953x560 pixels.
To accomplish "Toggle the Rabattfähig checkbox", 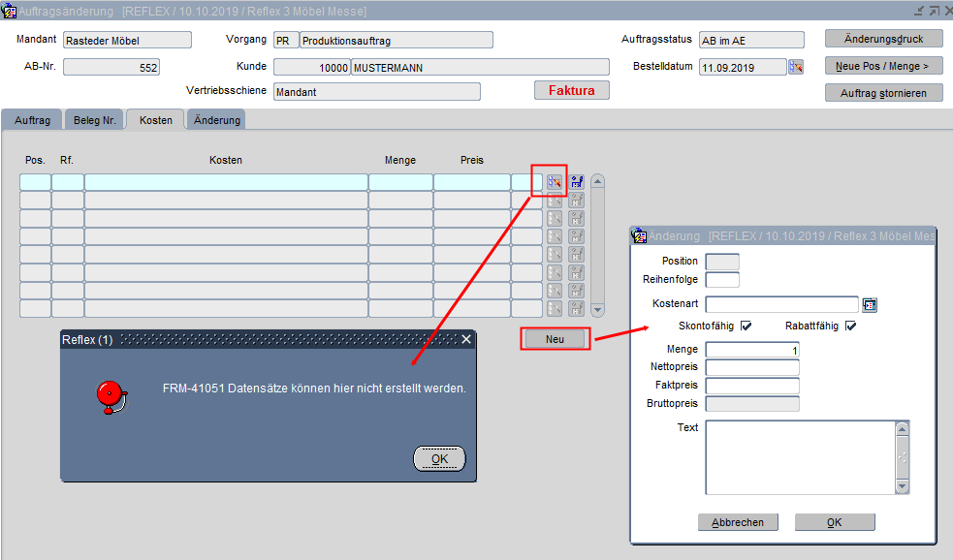I will [x=850, y=327].
